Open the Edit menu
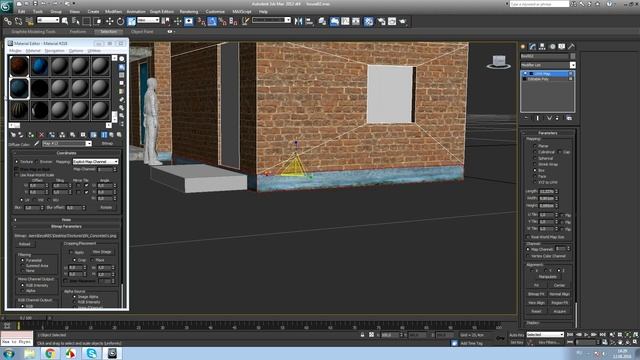 click(x=22, y=11)
